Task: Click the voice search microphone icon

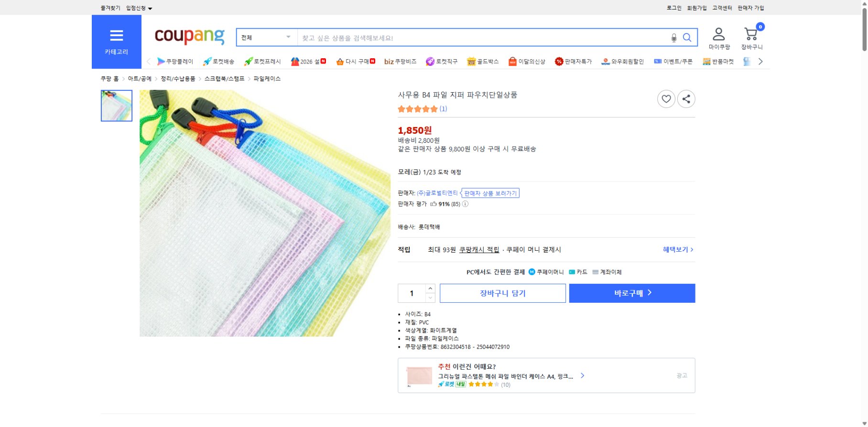Action: click(674, 37)
